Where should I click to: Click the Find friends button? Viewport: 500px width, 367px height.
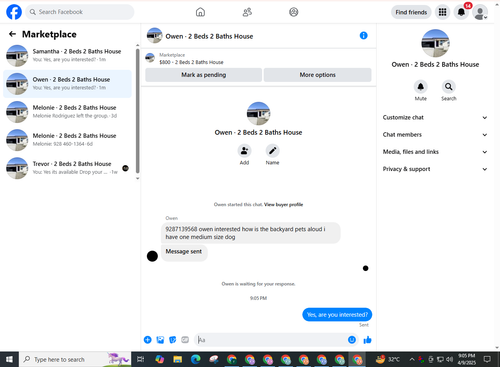coord(411,12)
